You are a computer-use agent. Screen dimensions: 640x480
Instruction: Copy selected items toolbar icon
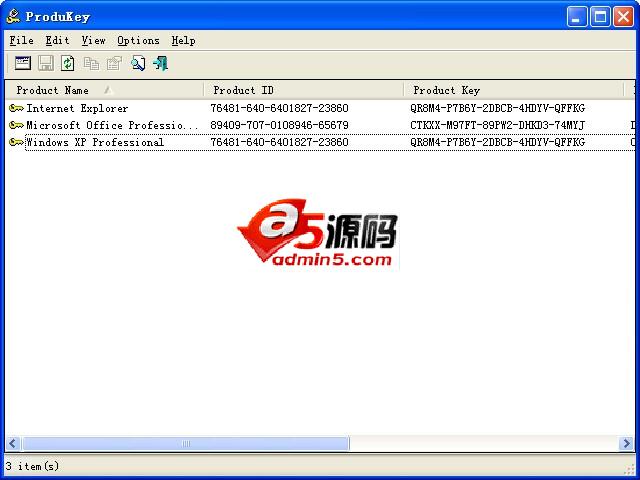point(91,63)
